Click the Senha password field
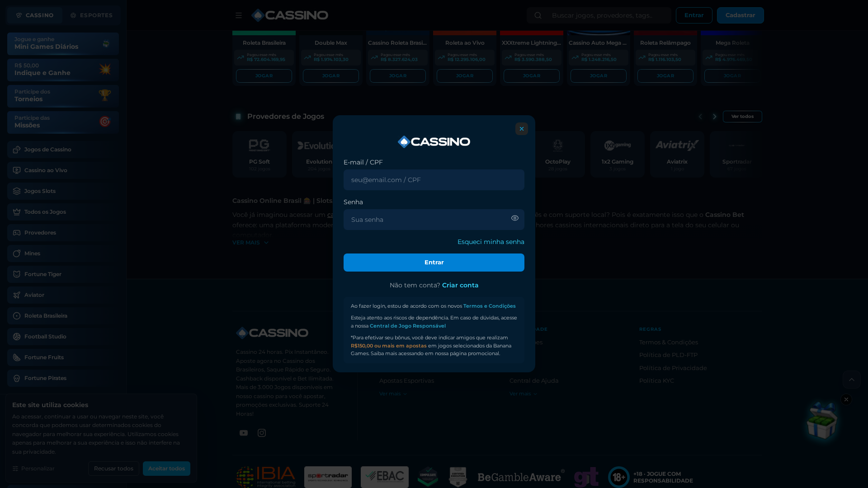868x488 pixels. 434,220
